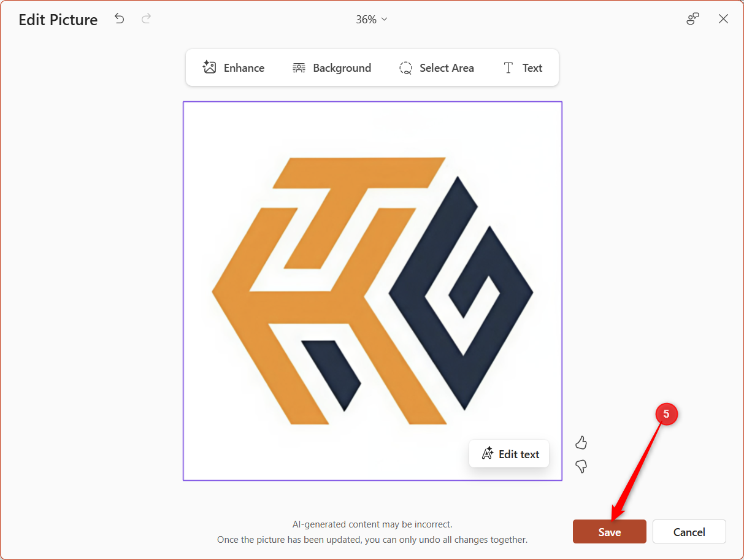Open the Background tool
The width and height of the screenshot is (744, 560).
(332, 68)
